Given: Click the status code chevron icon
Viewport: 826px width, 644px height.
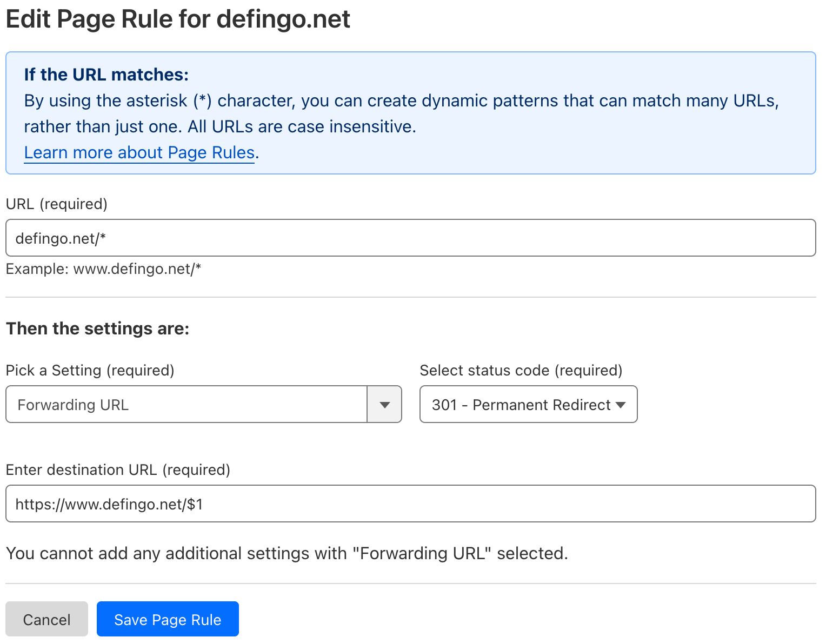Looking at the screenshot, I should pos(621,404).
